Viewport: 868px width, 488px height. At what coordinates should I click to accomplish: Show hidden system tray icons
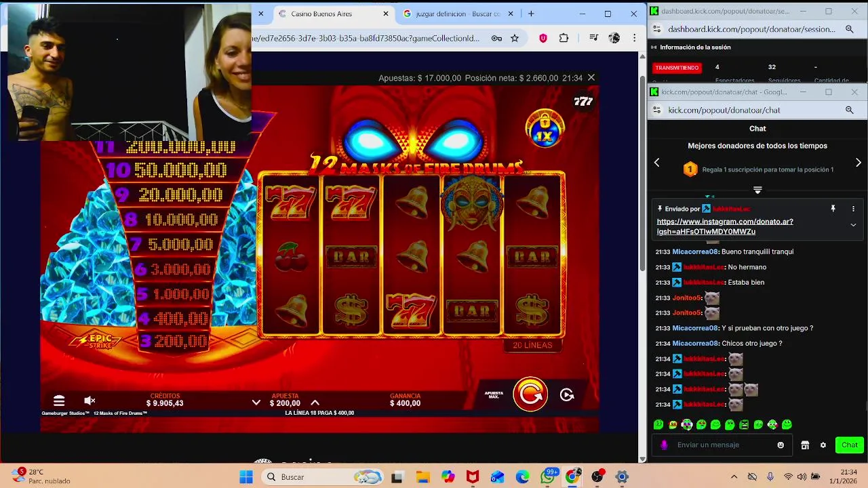734,477
